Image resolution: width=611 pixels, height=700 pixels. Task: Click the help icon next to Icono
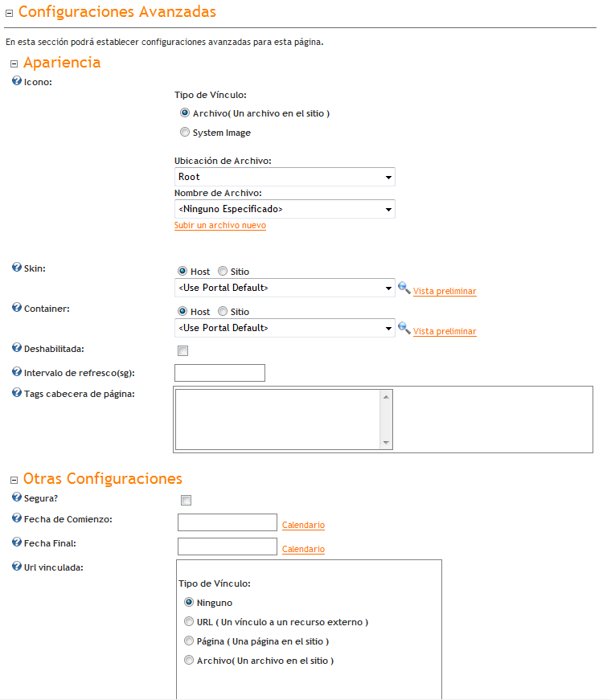[17, 81]
